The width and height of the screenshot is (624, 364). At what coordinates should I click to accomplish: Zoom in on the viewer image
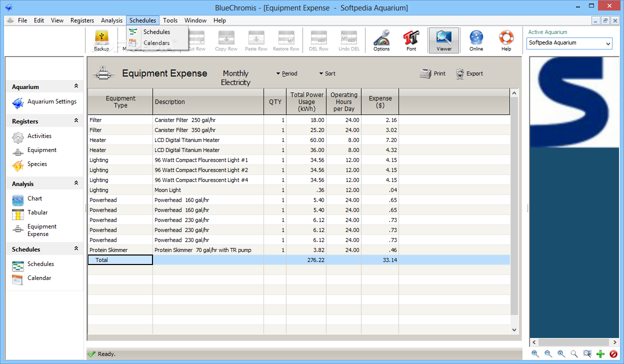click(535, 354)
